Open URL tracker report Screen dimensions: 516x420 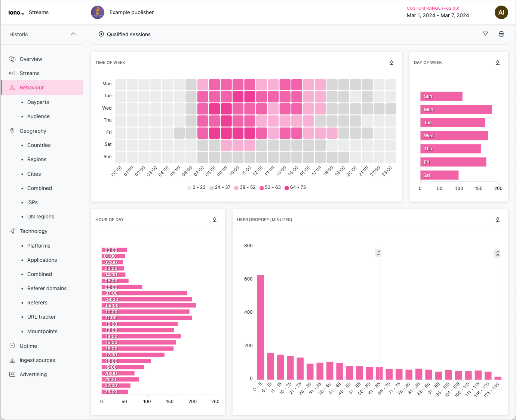(42, 317)
